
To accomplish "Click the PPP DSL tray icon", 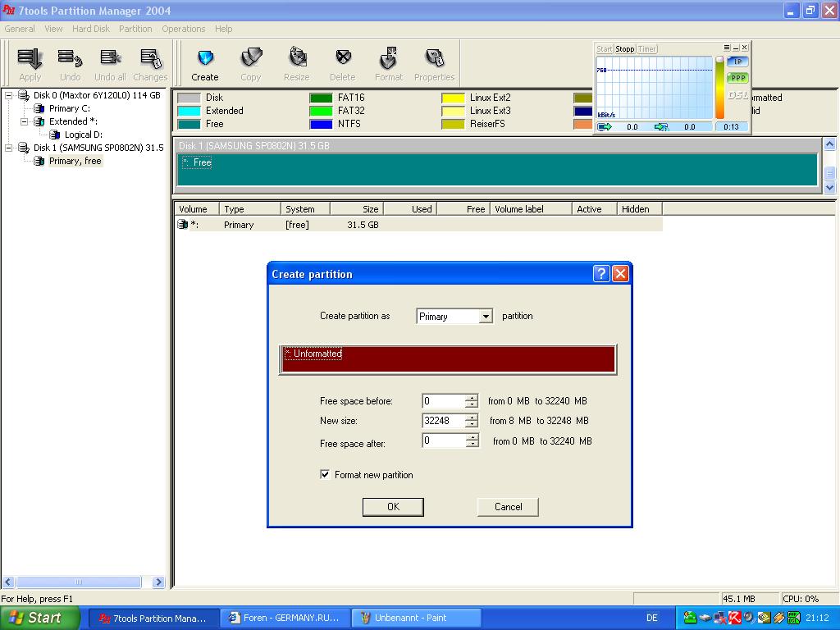I will [x=794, y=618].
